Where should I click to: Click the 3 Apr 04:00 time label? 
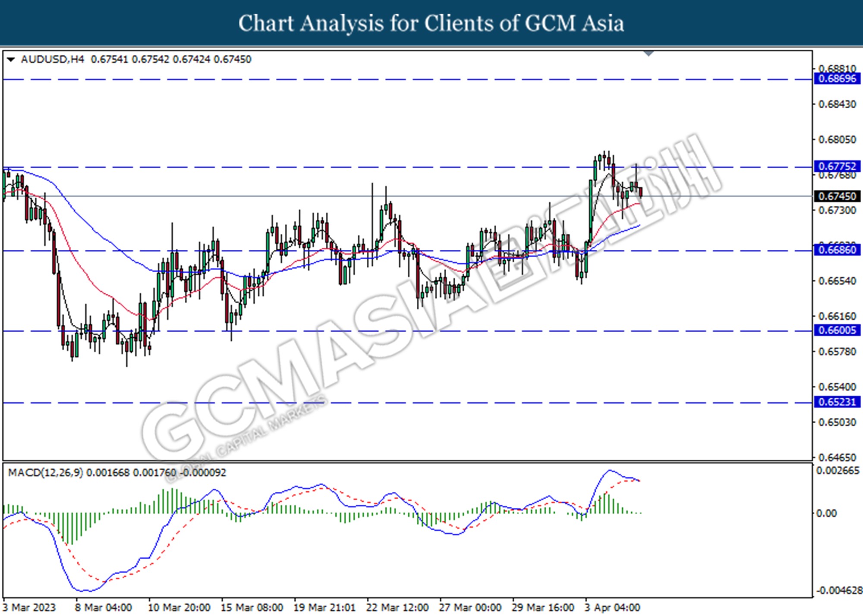click(x=613, y=607)
